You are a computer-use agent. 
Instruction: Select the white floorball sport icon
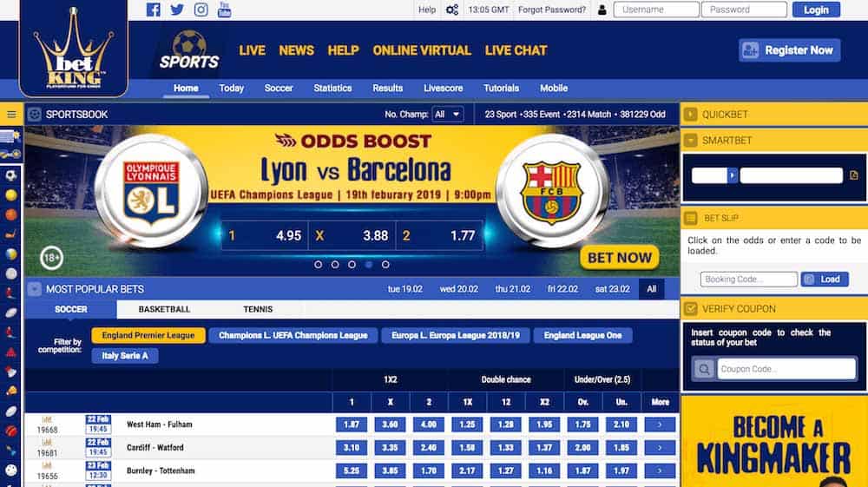(11, 470)
